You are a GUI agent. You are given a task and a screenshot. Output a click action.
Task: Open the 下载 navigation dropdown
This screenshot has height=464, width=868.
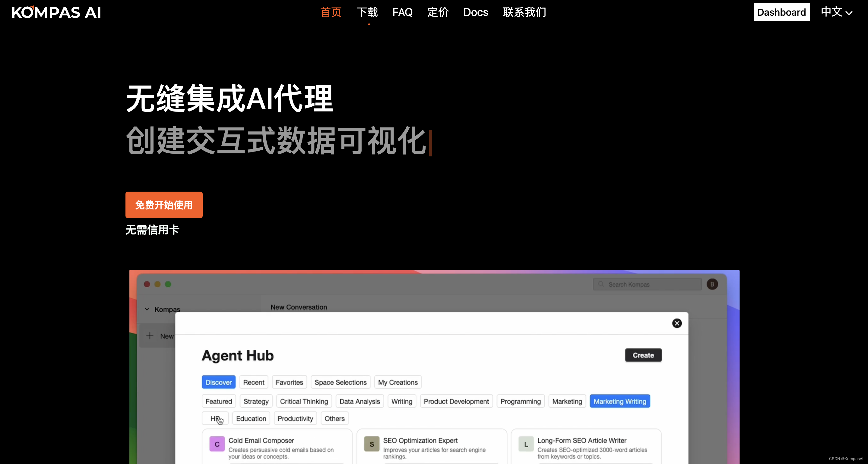367,12
